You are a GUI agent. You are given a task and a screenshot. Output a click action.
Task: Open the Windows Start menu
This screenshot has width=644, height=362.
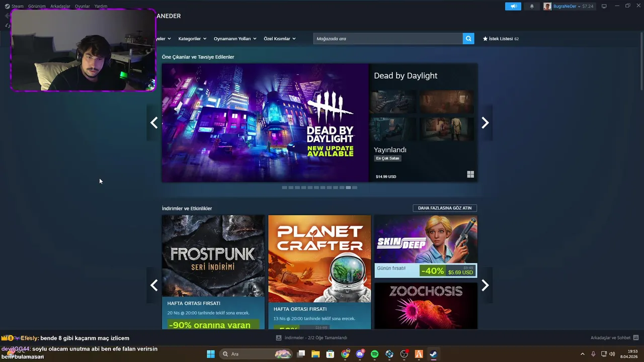click(x=211, y=354)
